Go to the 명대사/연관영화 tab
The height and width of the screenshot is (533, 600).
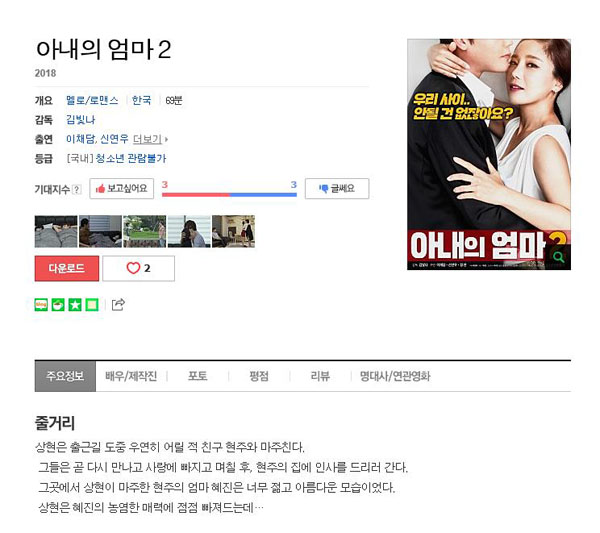395,376
